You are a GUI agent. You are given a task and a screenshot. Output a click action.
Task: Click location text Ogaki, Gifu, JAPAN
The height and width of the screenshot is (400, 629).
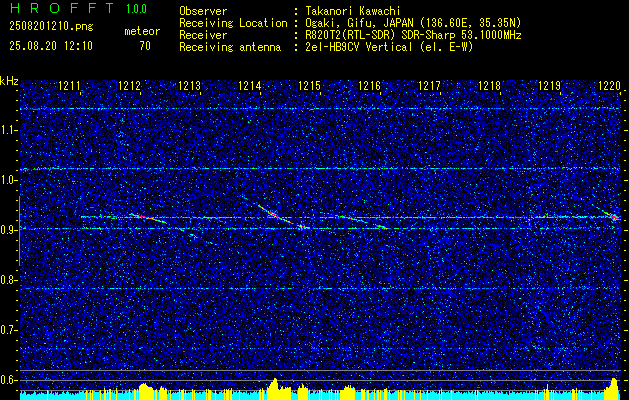coord(358,23)
